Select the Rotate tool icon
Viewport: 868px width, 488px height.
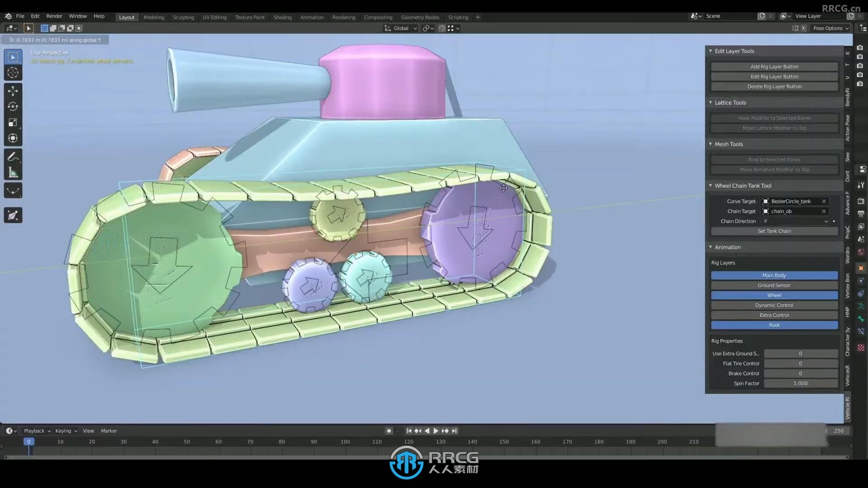(x=13, y=106)
